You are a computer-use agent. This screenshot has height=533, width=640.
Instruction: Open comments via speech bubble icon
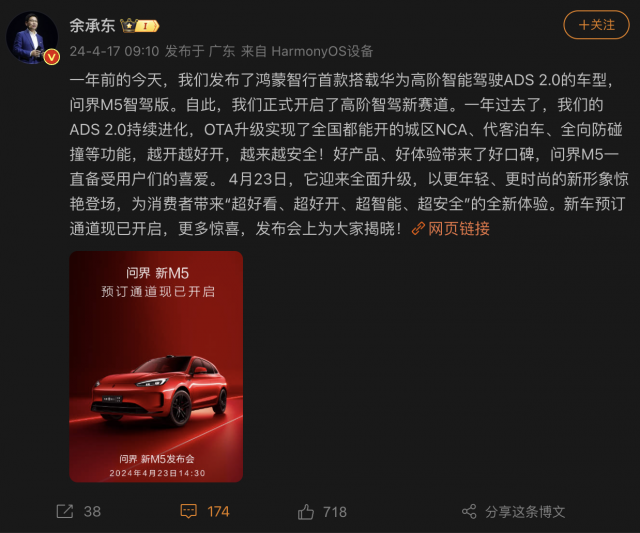189,511
